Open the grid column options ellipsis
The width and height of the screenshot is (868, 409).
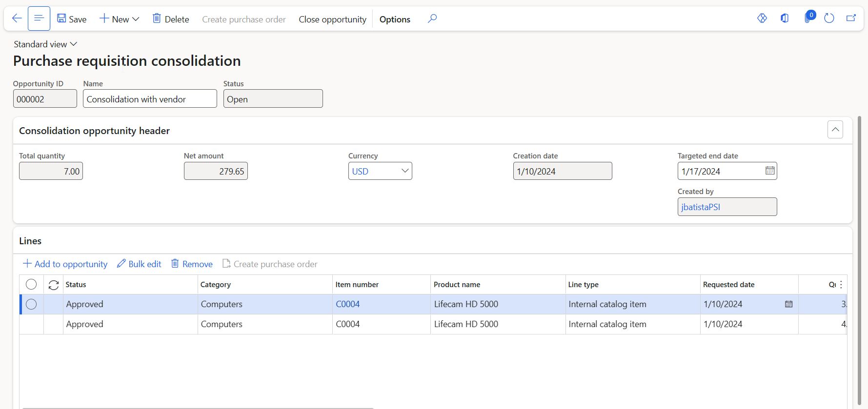coord(841,285)
